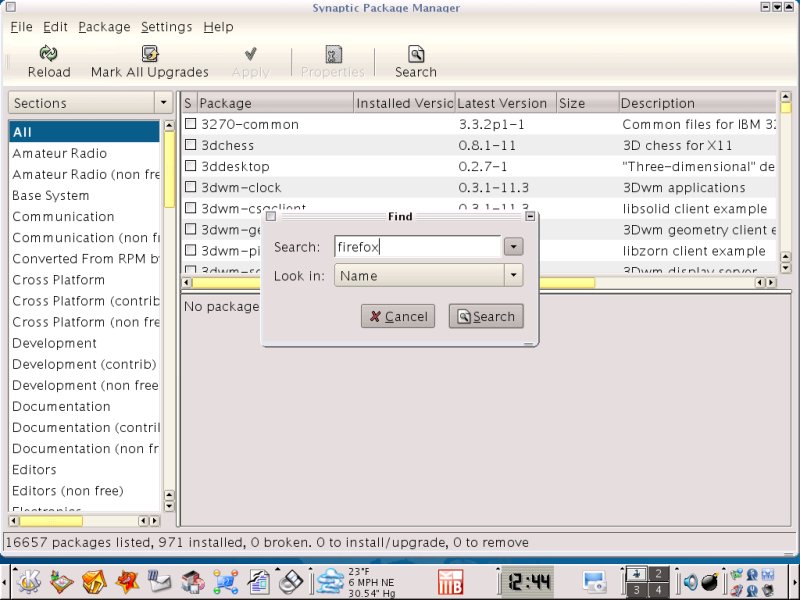Tick the checkbox for 3270-common package
This screenshot has height=600, width=800.
point(190,125)
